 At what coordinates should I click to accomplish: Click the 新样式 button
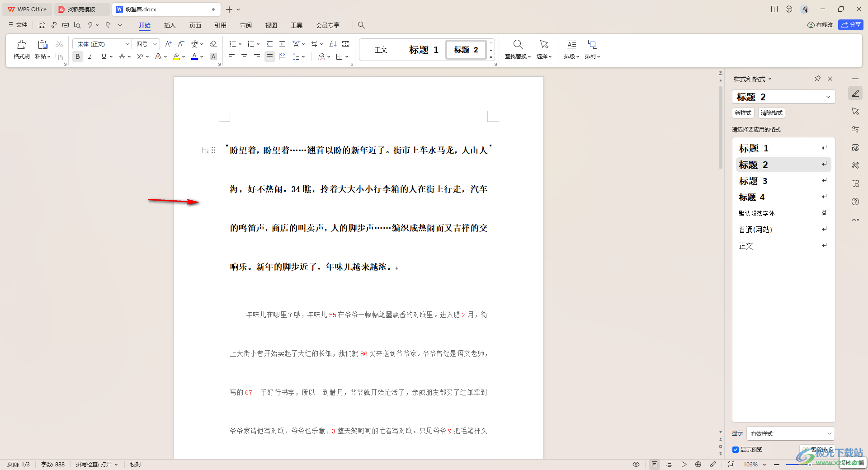[743, 113]
